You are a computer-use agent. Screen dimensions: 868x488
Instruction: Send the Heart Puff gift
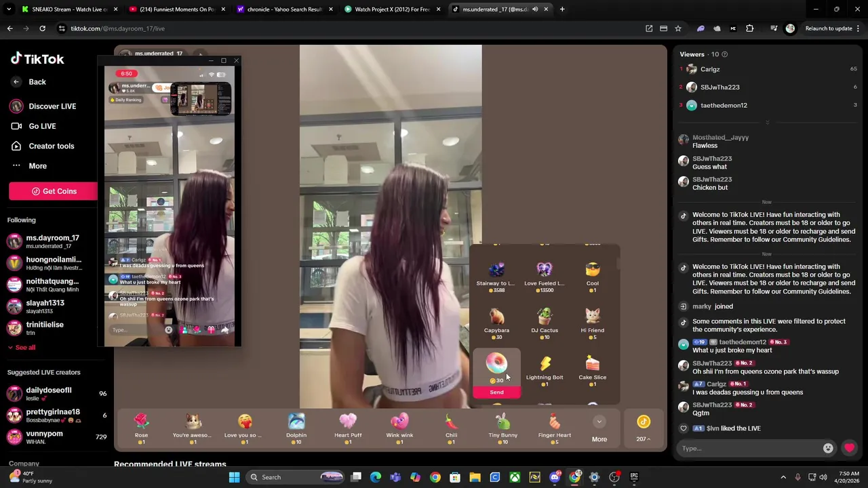[348, 428]
